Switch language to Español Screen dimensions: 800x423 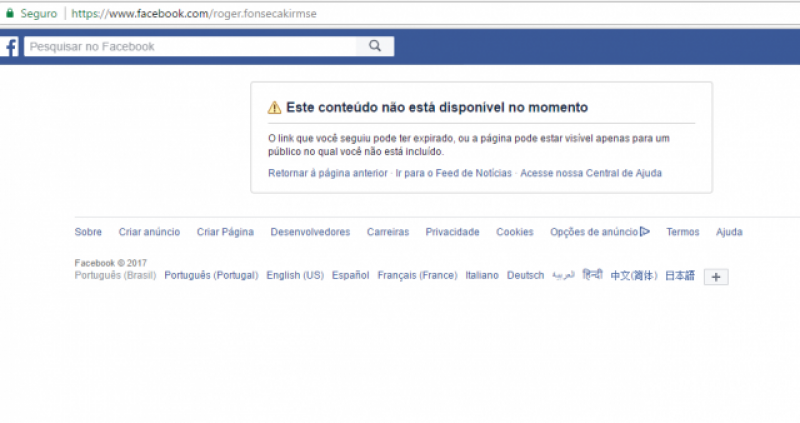tap(351, 275)
